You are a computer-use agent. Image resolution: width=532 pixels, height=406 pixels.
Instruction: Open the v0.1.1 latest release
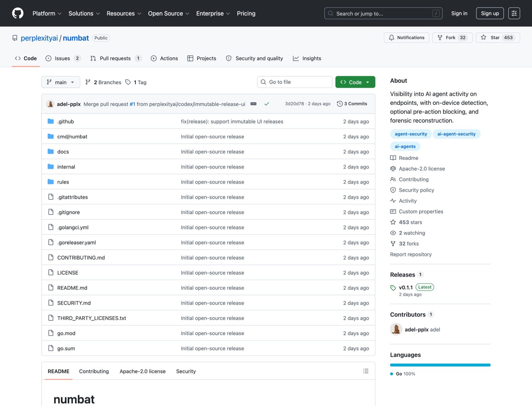pyautogui.click(x=406, y=287)
